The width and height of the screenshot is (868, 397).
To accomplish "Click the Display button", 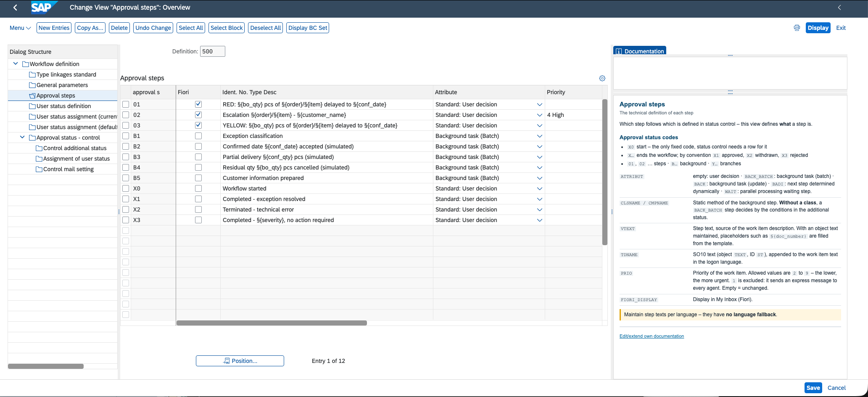I will pos(818,28).
